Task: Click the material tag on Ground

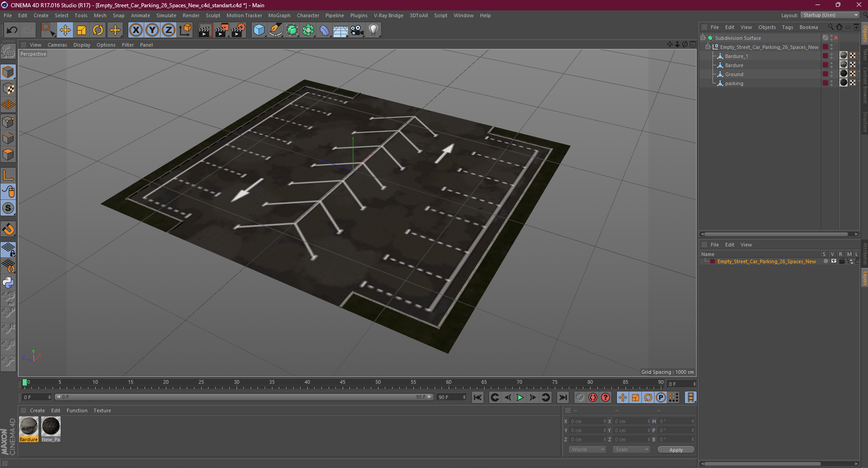Action: click(844, 73)
